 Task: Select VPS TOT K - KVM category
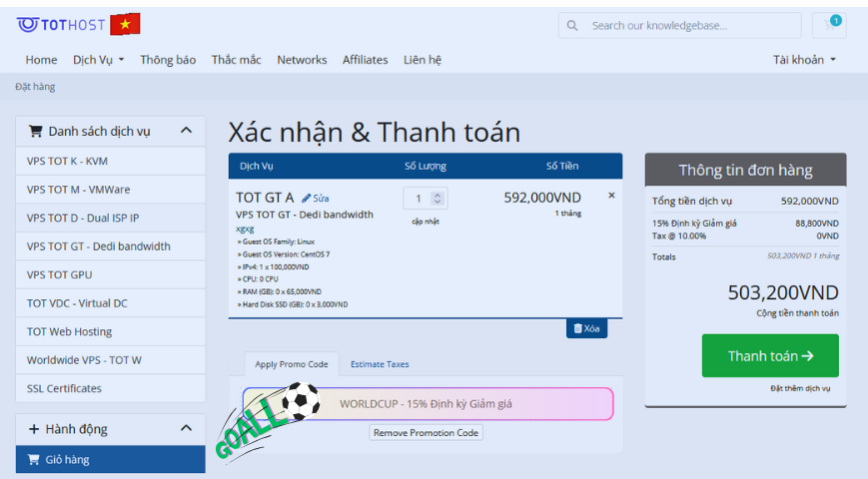click(x=111, y=161)
